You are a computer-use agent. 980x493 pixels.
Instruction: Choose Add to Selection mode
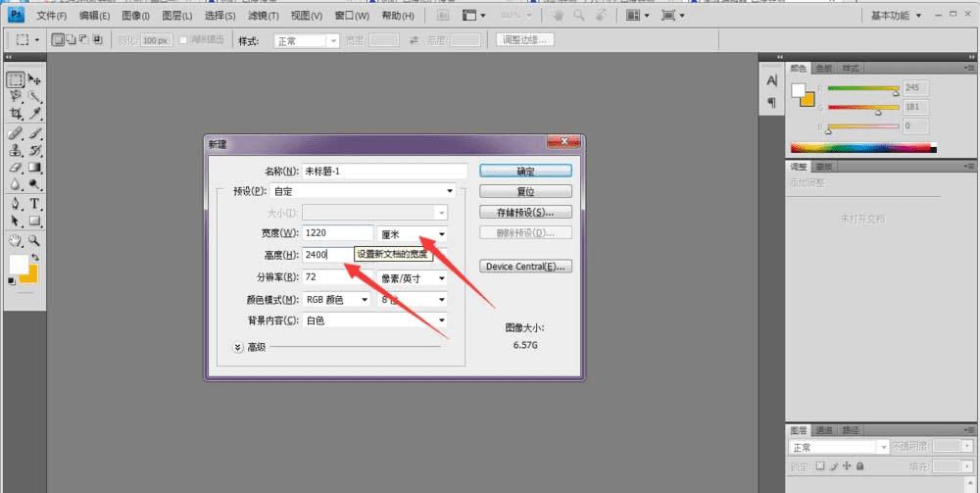(x=71, y=40)
